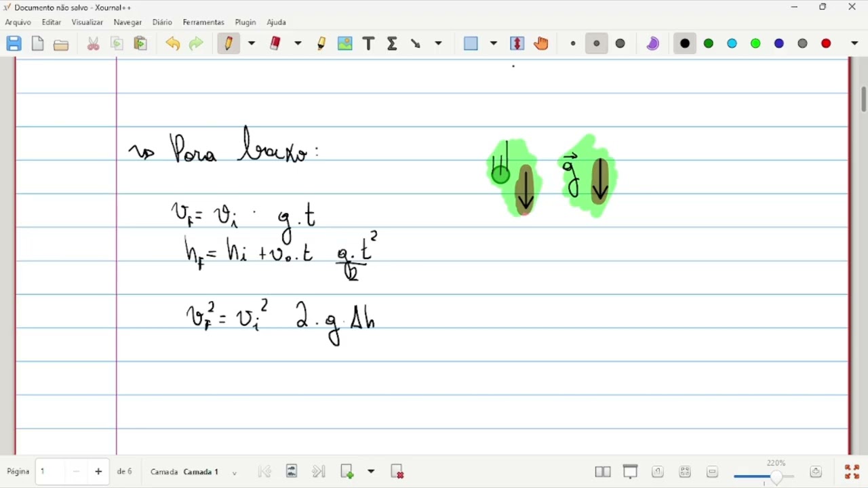Open the Visualizar menu
The image size is (868, 488).
click(87, 22)
